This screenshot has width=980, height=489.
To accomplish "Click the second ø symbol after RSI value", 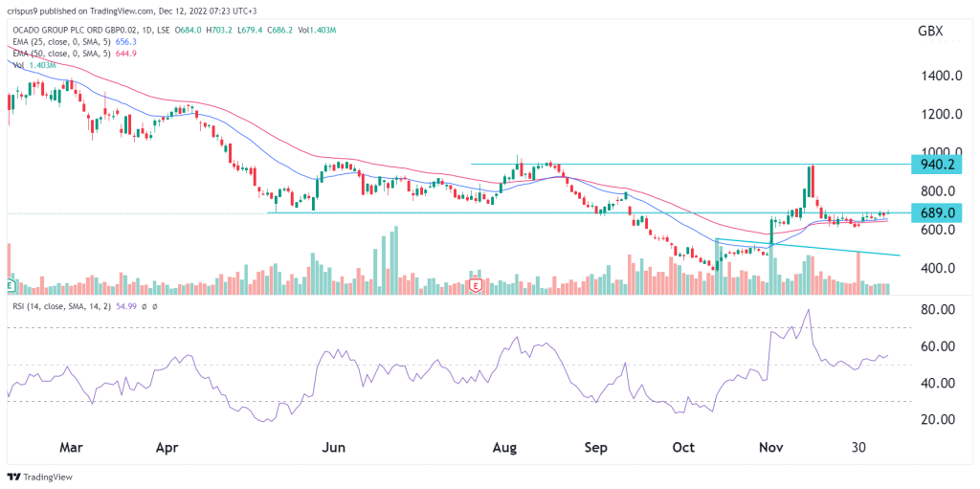I will click(152, 307).
